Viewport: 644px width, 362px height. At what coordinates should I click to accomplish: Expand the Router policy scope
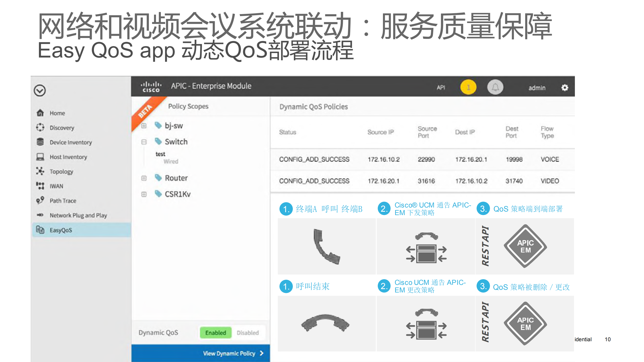pos(144,178)
